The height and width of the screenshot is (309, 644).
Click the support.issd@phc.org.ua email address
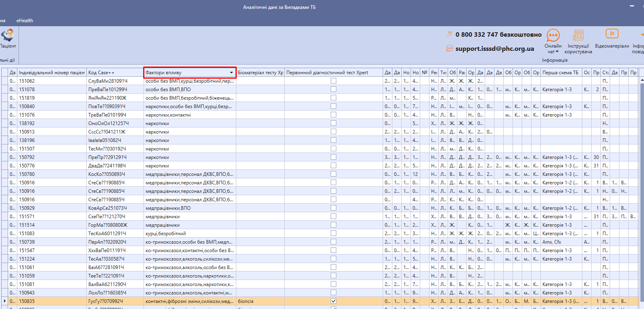pyautogui.click(x=495, y=48)
